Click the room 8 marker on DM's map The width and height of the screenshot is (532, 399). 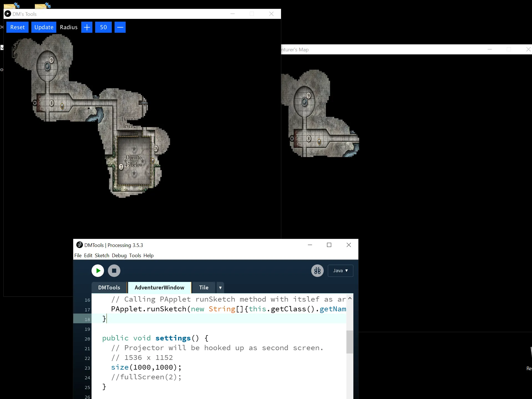tap(52, 103)
